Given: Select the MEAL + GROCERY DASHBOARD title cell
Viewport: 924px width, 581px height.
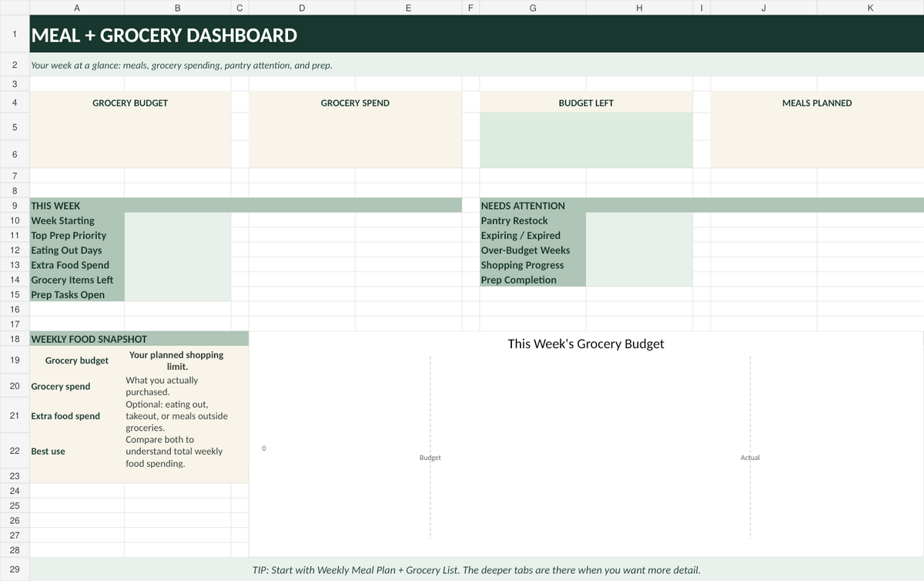Looking at the screenshot, I should point(477,35).
